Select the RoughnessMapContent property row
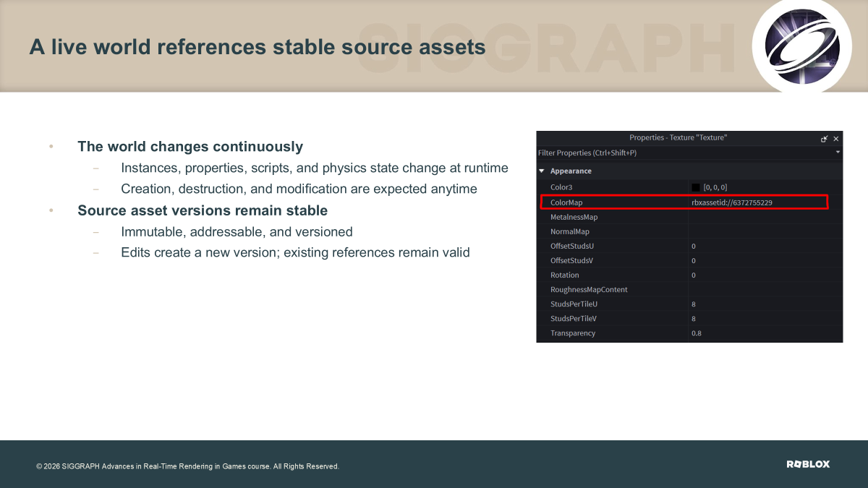 689,289
